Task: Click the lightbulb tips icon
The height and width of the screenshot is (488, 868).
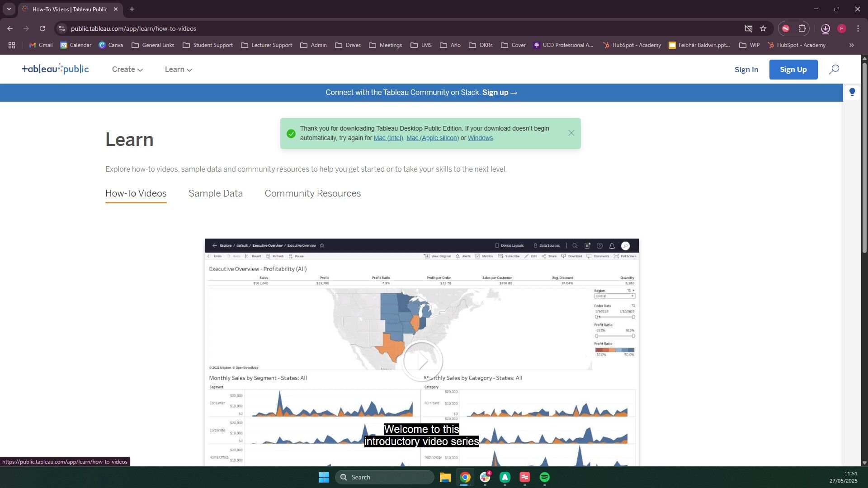Action: [852, 92]
